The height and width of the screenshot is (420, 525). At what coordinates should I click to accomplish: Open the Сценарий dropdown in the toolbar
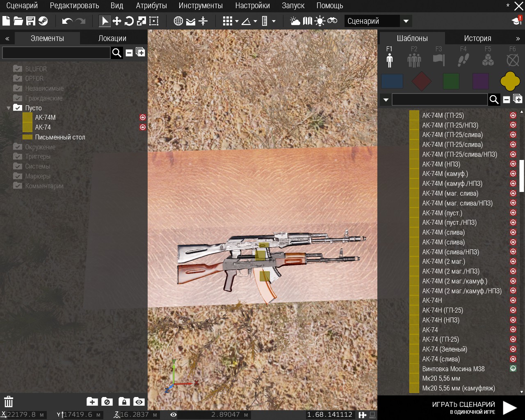406,21
